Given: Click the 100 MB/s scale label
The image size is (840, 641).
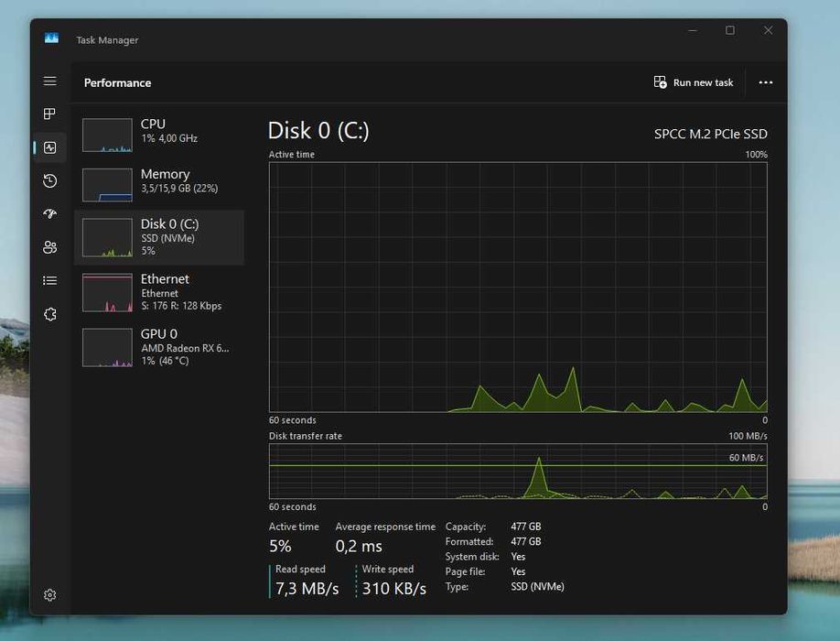Looking at the screenshot, I should (x=748, y=436).
